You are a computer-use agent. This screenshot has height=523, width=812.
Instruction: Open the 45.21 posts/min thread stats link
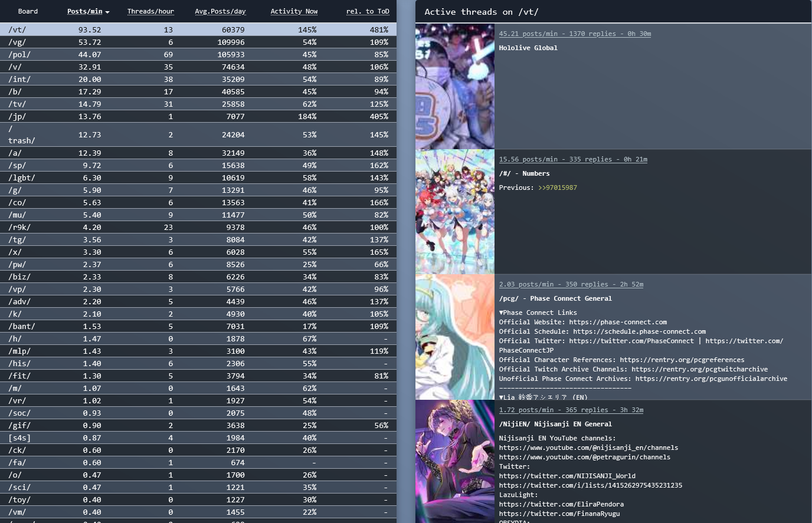coord(575,34)
